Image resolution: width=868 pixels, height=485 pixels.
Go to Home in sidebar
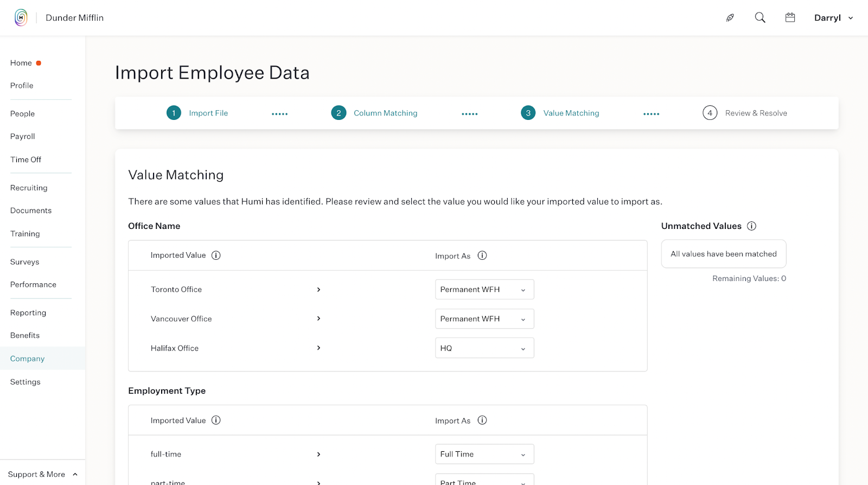point(21,63)
